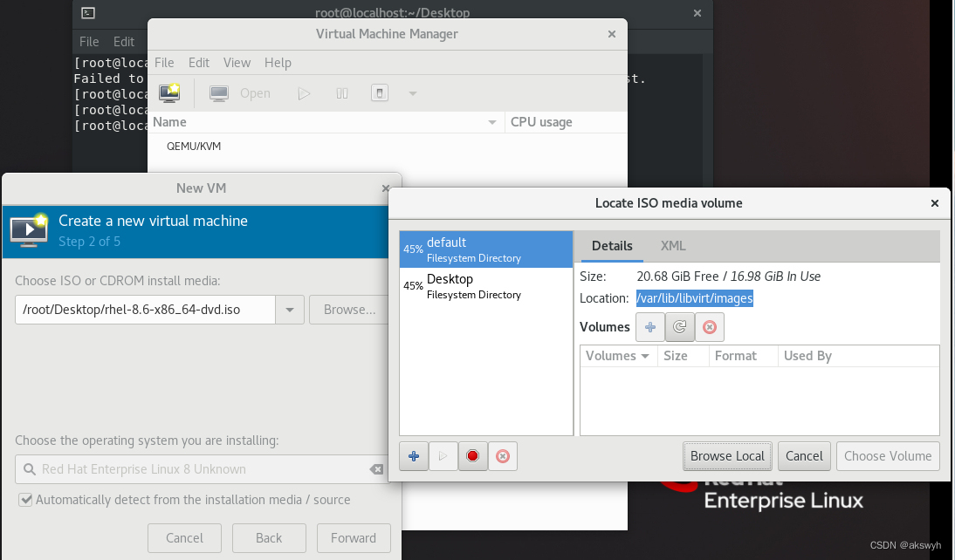
Task: Select the Desktop storage pool
Action: (486, 286)
